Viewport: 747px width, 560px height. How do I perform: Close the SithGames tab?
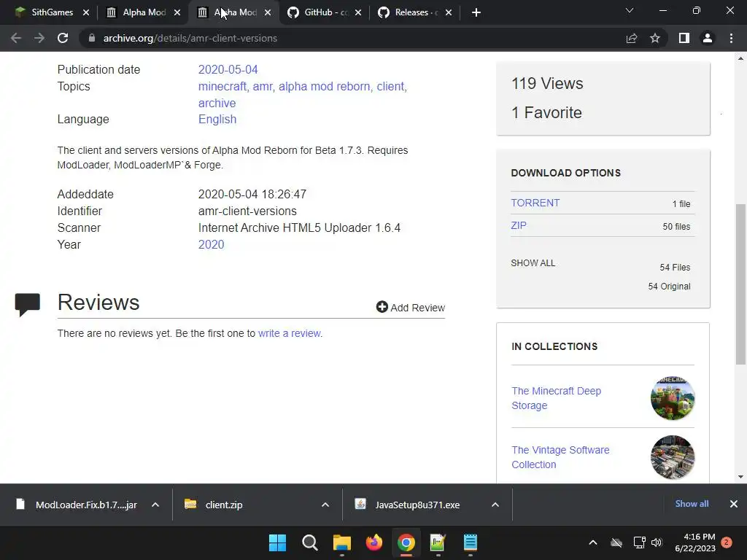pyautogui.click(x=86, y=12)
